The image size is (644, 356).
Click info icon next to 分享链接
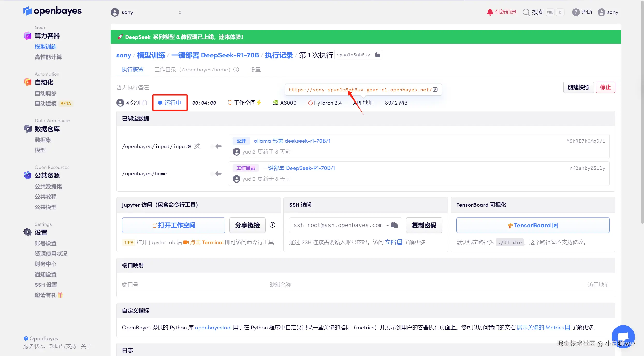tap(272, 225)
